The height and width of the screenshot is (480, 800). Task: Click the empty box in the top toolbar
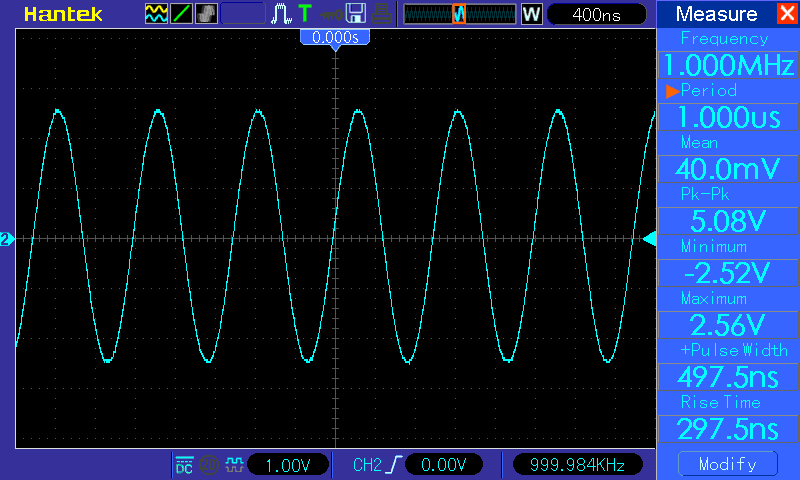pyautogui.click(x=243, y=14)
